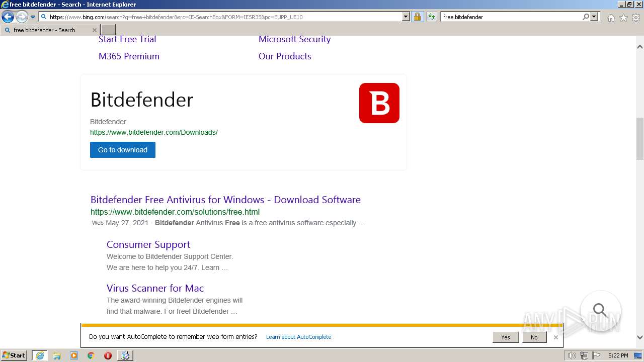644x362 pixels.
Task: Open the M365 Premium link
Action: click(129, 56)
